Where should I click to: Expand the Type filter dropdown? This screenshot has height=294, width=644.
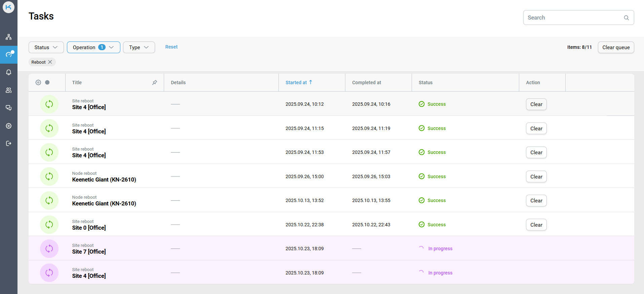(x=139, y=47)
